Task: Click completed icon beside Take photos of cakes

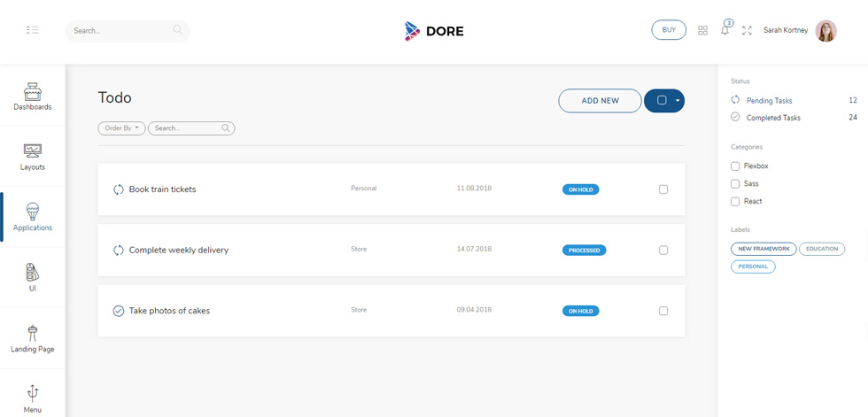Action: point(118,311)
